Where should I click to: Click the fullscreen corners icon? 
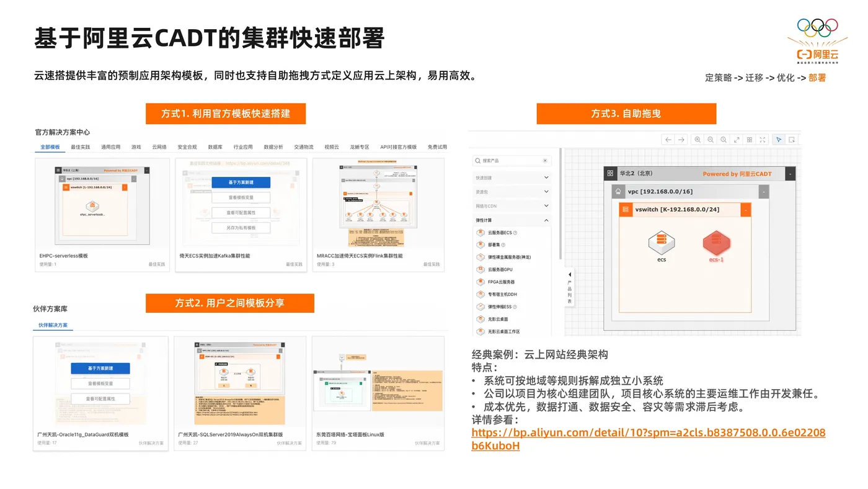point(763,140)
